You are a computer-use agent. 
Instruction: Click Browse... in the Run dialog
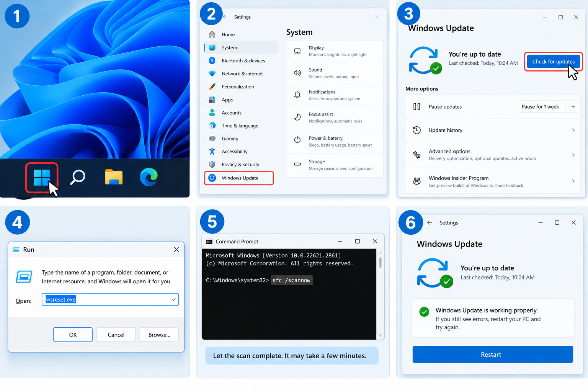[159, 335]
